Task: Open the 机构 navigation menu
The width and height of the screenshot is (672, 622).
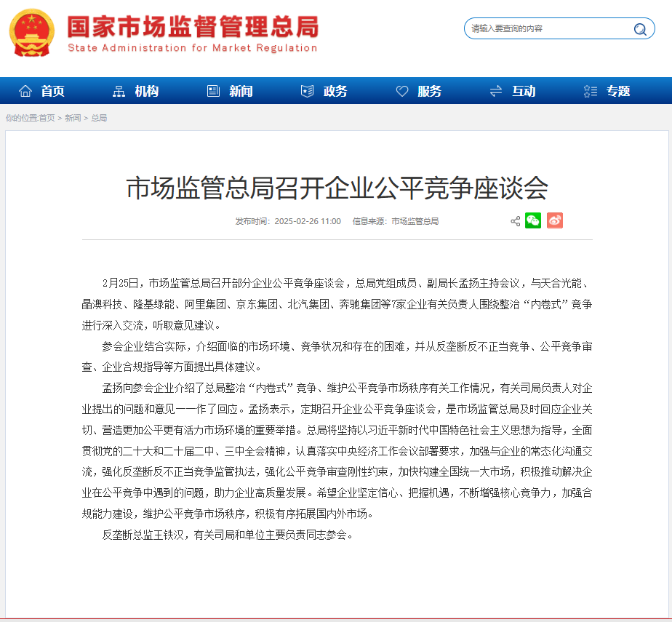Action: tap(147, 91)
